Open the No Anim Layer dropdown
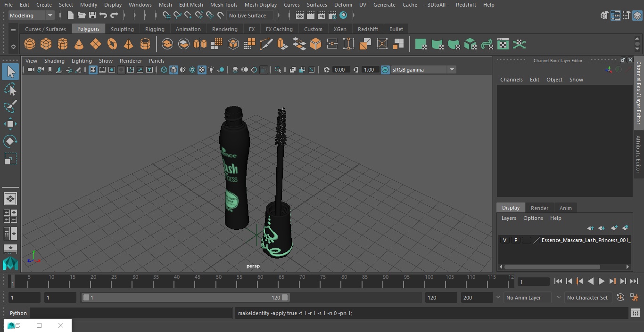Image resolution: width=644 pixels, height=332 pixels. point(528,298)
